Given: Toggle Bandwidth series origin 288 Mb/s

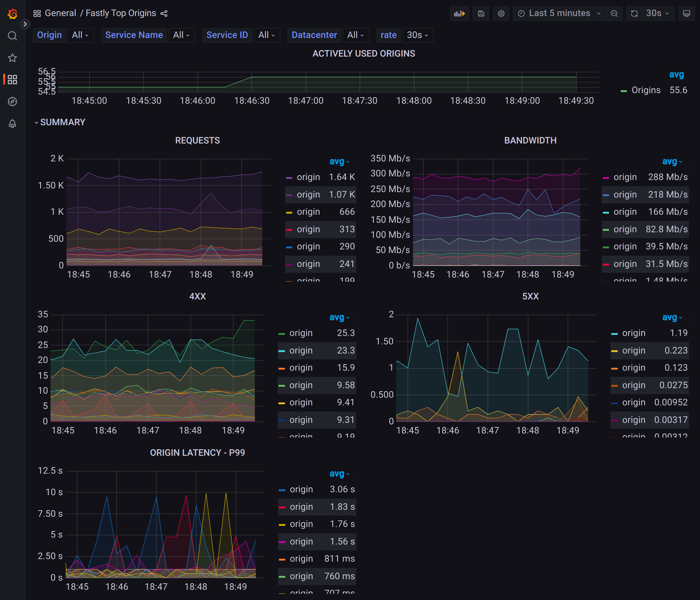Looking at the screenshot, I should [625, 177].
